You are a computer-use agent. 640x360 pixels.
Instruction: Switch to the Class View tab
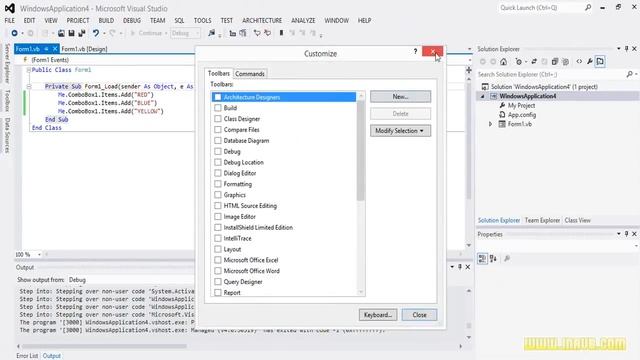coord(578,220)
